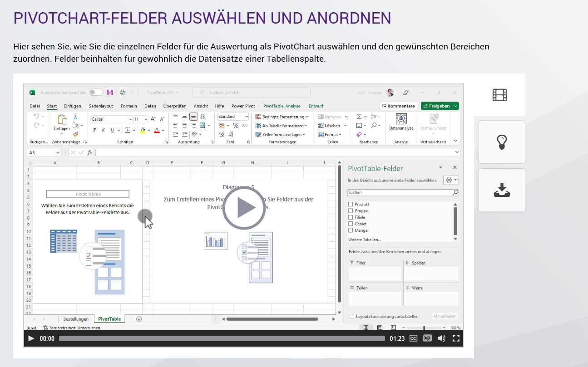The width and height of the screenshot is (588, 367).
Task: Click the green Freigeben button
Action: tap(440, 106)
